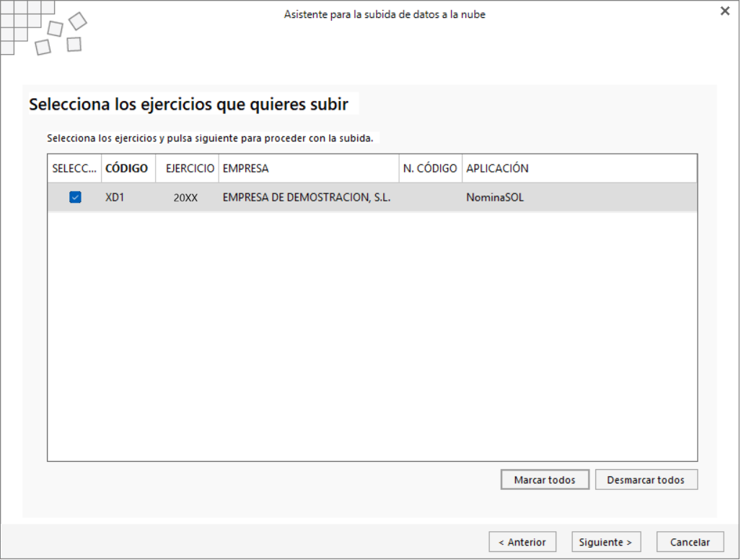
Task: Click the N. CÓDIGO column header
Action: coord(431,168)
